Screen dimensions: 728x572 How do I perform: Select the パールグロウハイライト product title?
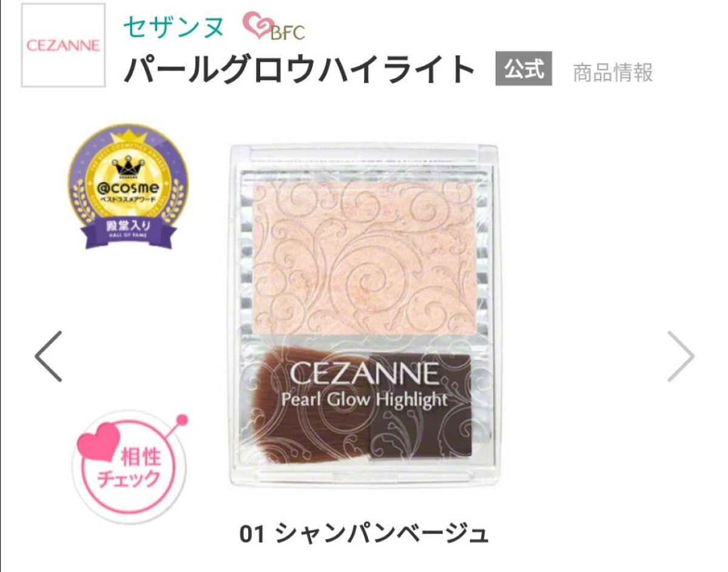coord(300,70)
